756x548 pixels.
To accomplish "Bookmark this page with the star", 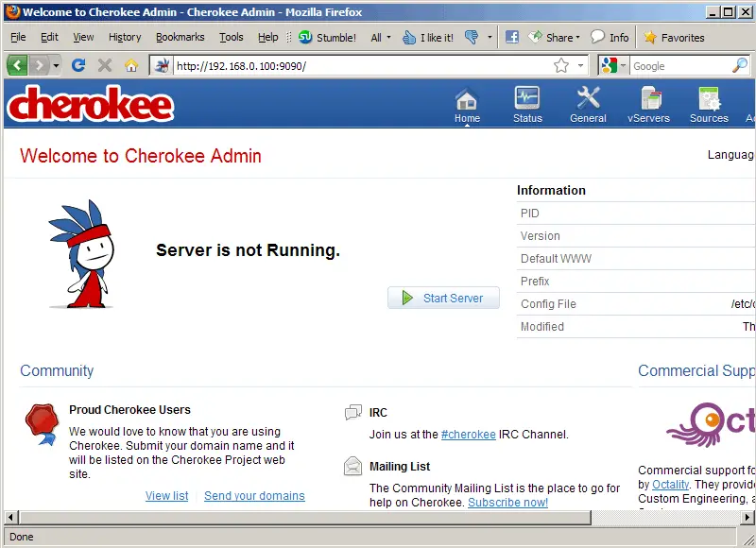I will coord(561,65).
